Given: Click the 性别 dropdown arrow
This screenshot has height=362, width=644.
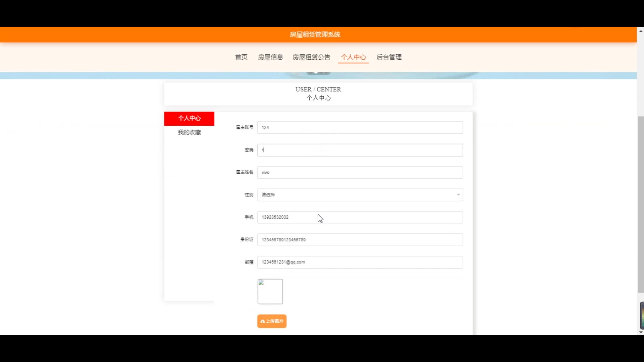Looking at the screenshot, I should coord(458,195).
